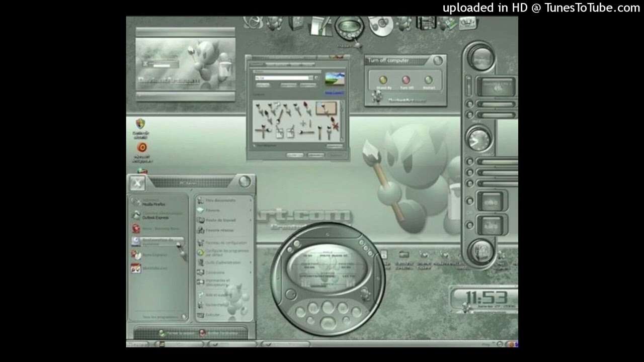
Task: Click the blue link under the preview image
Action: [335, 93]
